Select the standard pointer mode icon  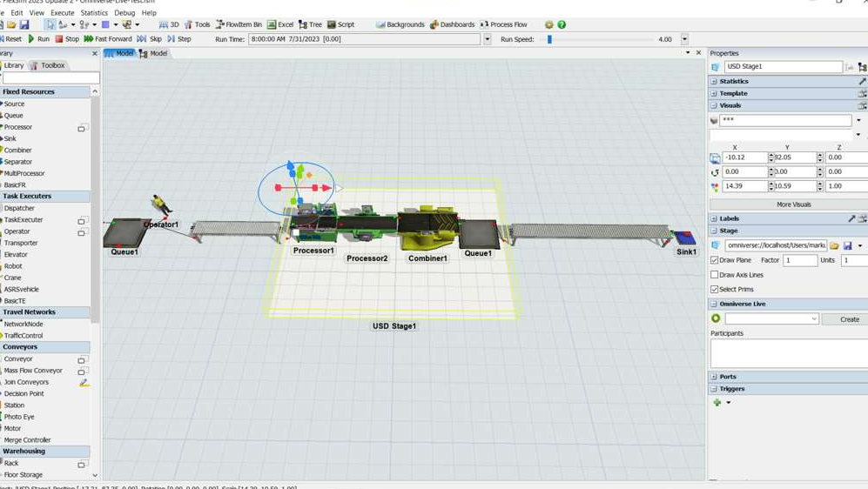(x=50, y=24)
